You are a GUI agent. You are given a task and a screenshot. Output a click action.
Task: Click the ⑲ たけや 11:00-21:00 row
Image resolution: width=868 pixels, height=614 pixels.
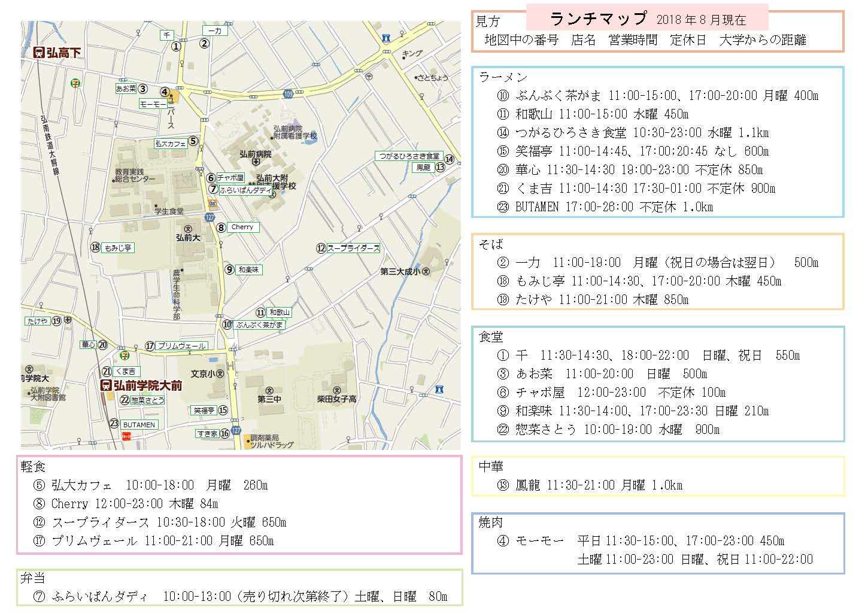pos(592,299)
